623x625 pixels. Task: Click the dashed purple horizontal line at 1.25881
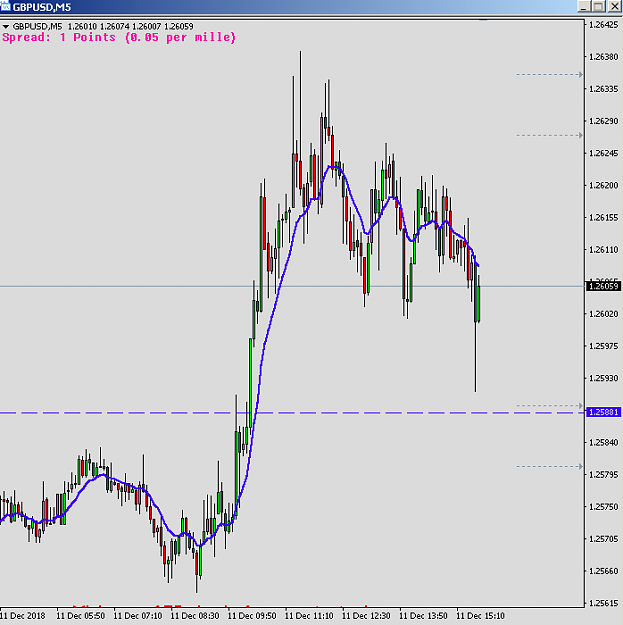point(292,413)
